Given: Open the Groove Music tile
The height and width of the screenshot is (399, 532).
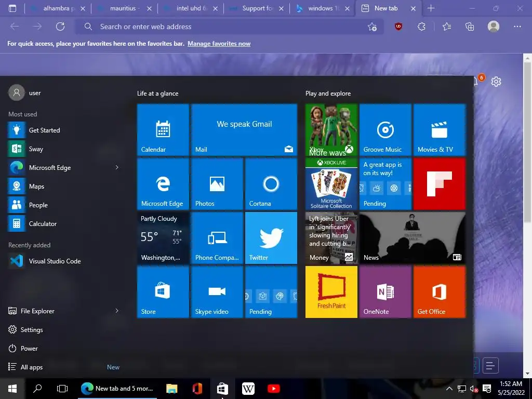Looking at the screenshot, I should [385, 129].
